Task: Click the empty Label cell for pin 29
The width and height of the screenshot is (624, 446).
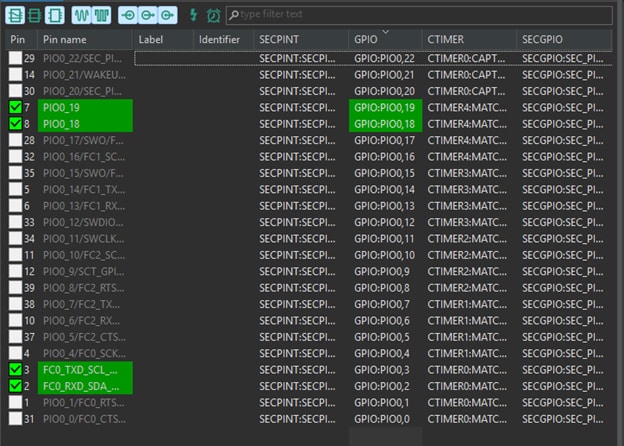Action: (163, 58)
